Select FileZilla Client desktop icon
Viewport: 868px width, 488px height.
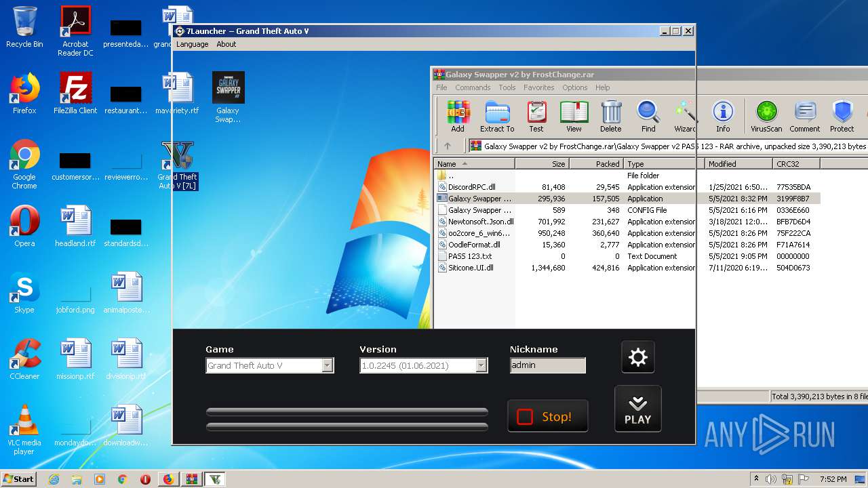(x=75, y=94)
